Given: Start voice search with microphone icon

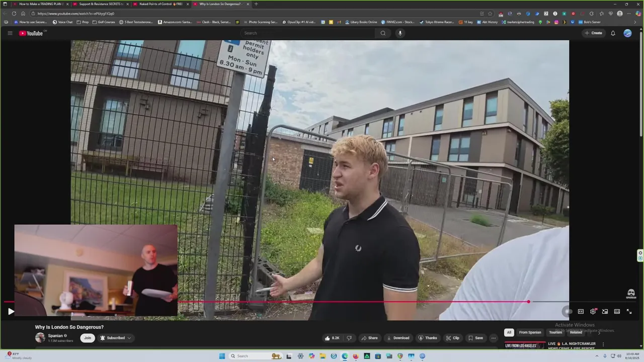Looking at the screenshot, I should coord(400,33).
